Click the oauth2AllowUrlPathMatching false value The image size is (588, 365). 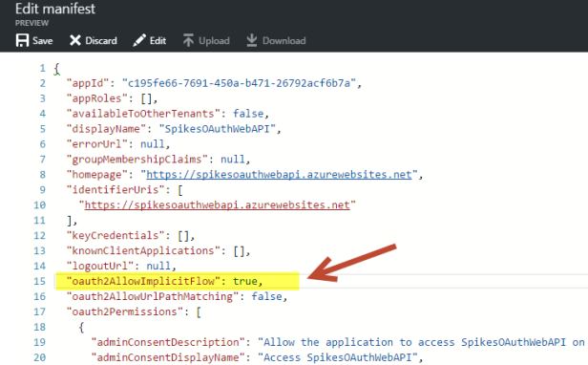[266, 296]
